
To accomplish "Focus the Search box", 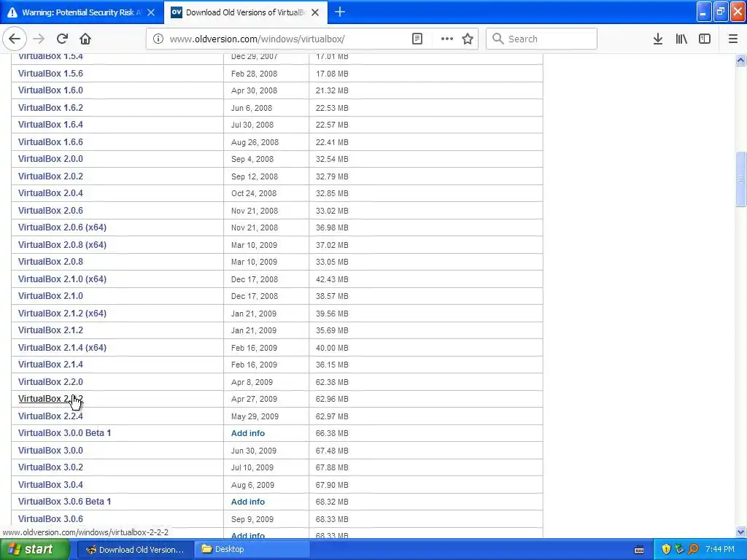I will pyautogui.click(x=541, y=39).
